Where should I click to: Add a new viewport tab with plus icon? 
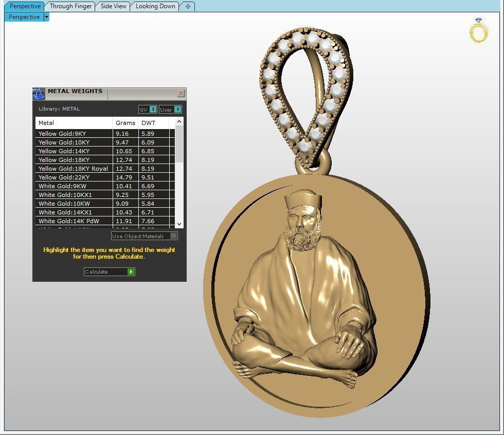coord(188,6)
